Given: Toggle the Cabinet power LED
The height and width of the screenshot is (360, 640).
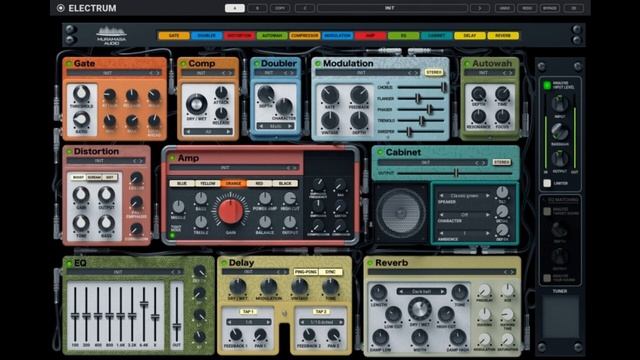Looking at the screenshot, I should (x=380, y=152).
